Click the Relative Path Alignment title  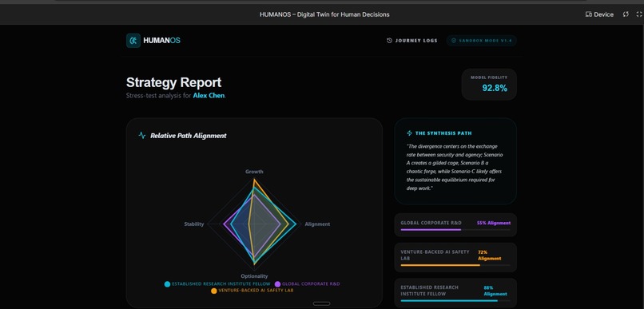188,136
